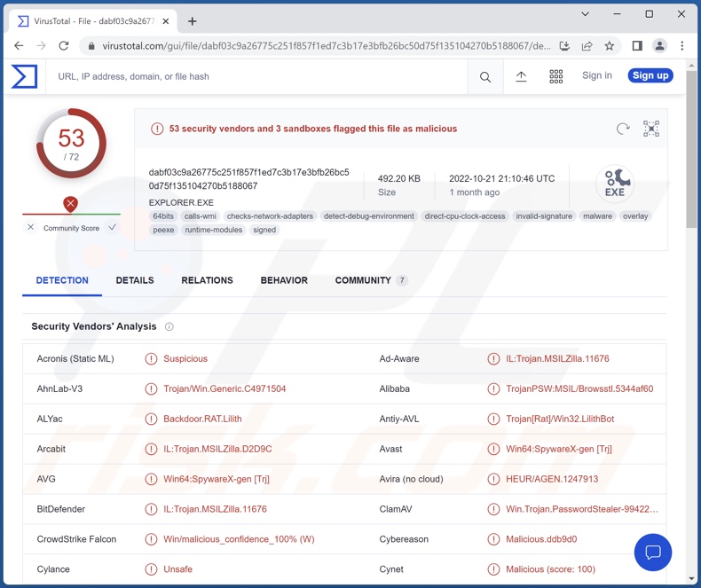This screenshot has width=701, height=588.
Task: Click the EXE file type icon
Action: [615, 184]
